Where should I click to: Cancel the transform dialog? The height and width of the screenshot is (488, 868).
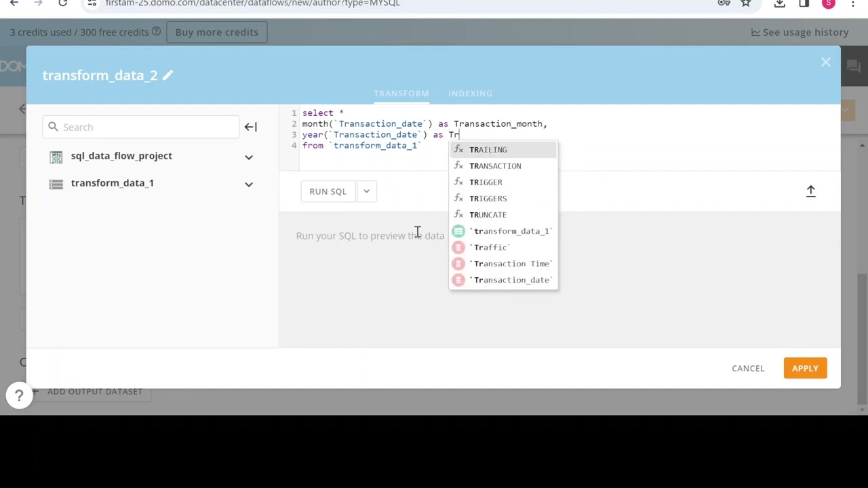pyautogui.click(x=748, y=368)
